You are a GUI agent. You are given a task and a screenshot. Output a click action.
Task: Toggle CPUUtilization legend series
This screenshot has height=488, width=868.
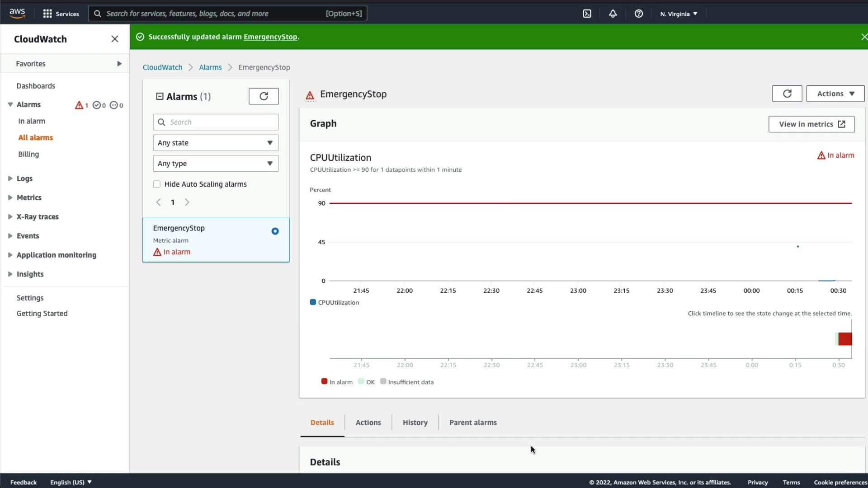pos(335,302)
